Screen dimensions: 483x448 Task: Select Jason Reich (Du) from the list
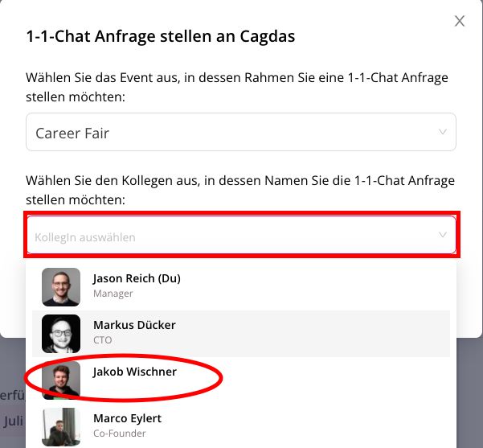241,287
